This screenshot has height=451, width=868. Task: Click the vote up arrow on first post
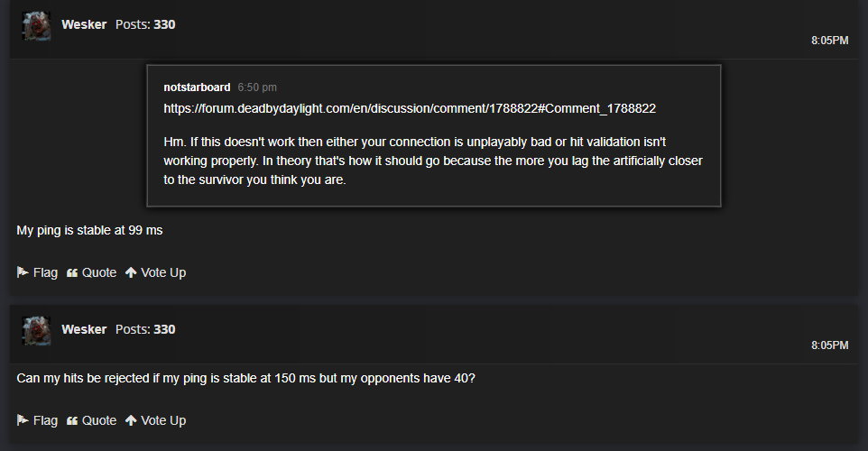131,272
